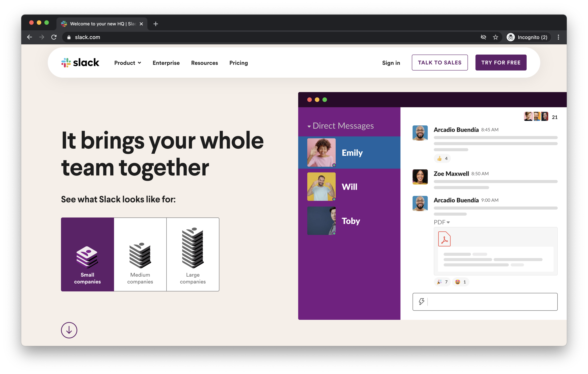Click the Slack logo icon
588x374 pixels.
click(x=66, y=63)
